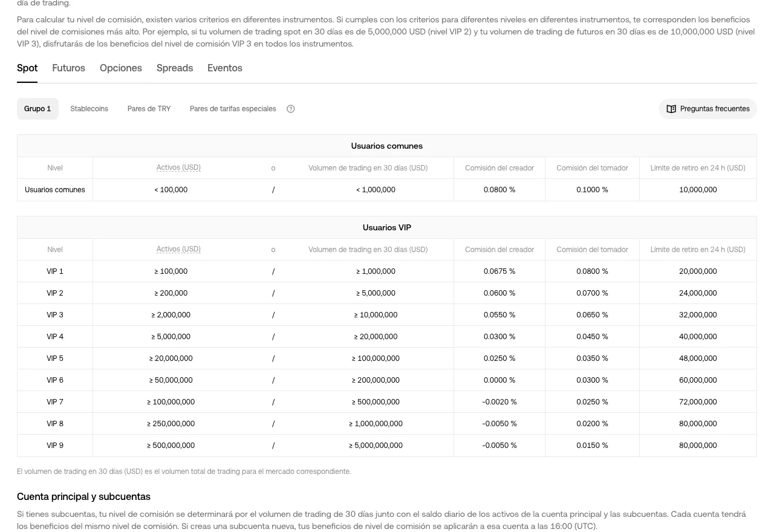The width and height of the screenshot is (774, 532).
Task: Click the VIP 9 taker fee '0.0150 %'
Action: pos(592,446)
